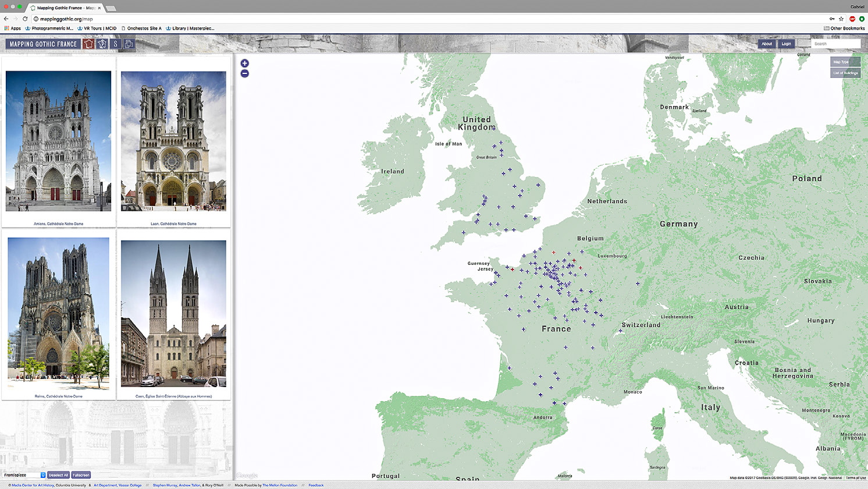Open the Feedback link
The height and width of the screenshot is (489, 868).
point(316,485)
